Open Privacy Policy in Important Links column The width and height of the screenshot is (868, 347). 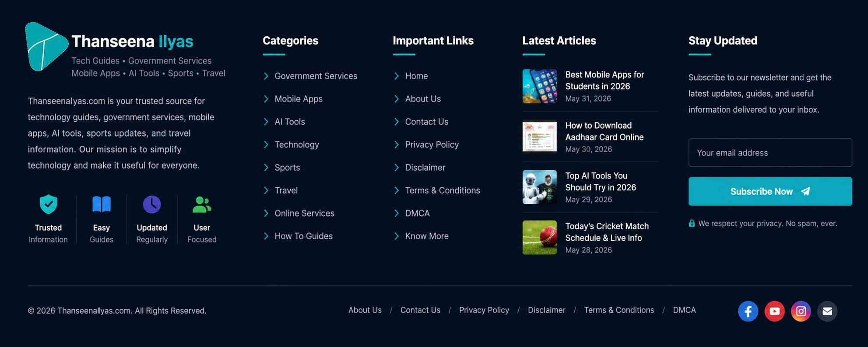click(432, 145)
